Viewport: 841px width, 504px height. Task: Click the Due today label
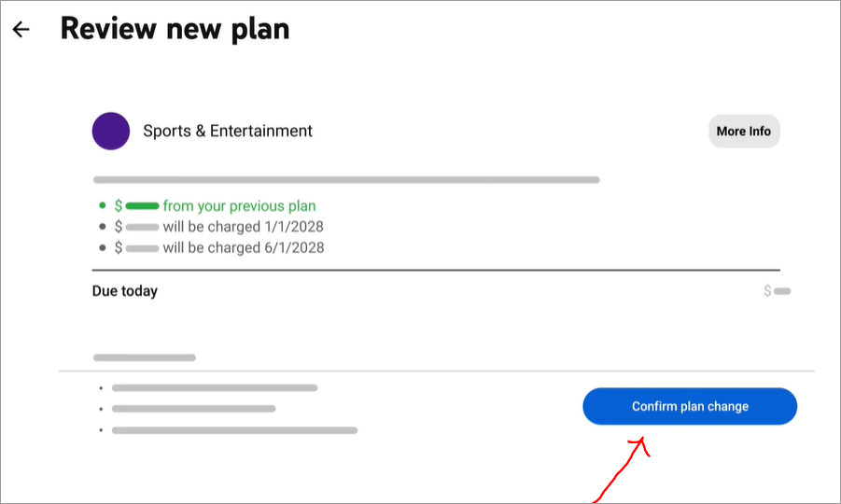point(125,291)
